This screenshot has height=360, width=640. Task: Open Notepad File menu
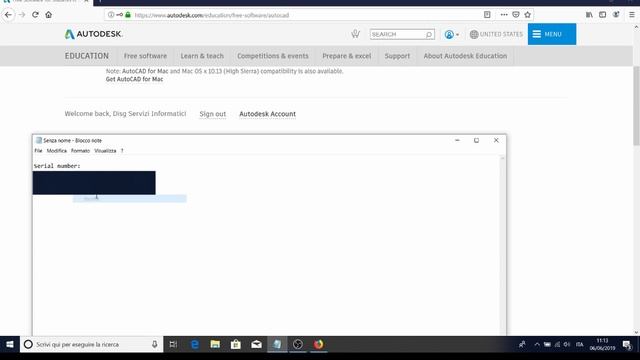(x=38, y=151)
